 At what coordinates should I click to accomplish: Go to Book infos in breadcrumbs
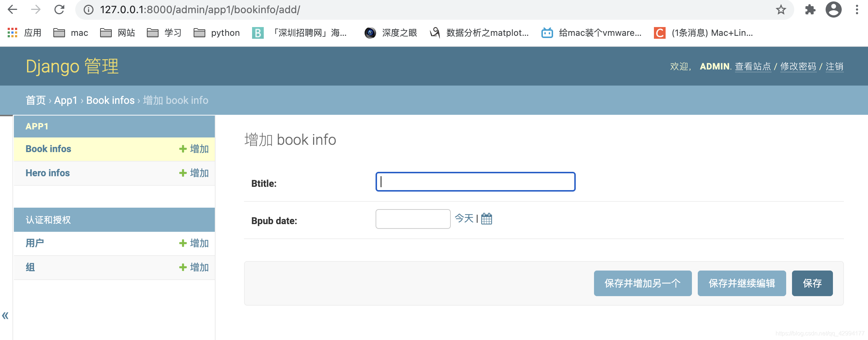110,100
